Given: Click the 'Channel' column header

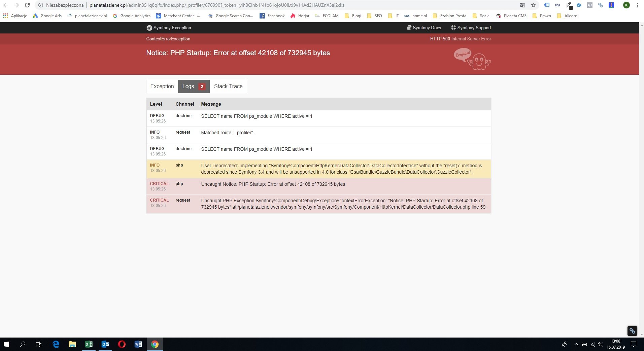Looking at the screenshot, I should (x=185, y=104).
